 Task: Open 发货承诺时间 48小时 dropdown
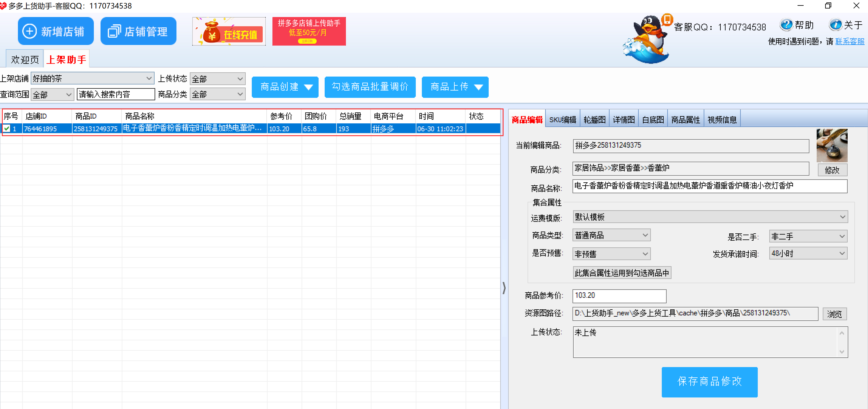point(808,253)
